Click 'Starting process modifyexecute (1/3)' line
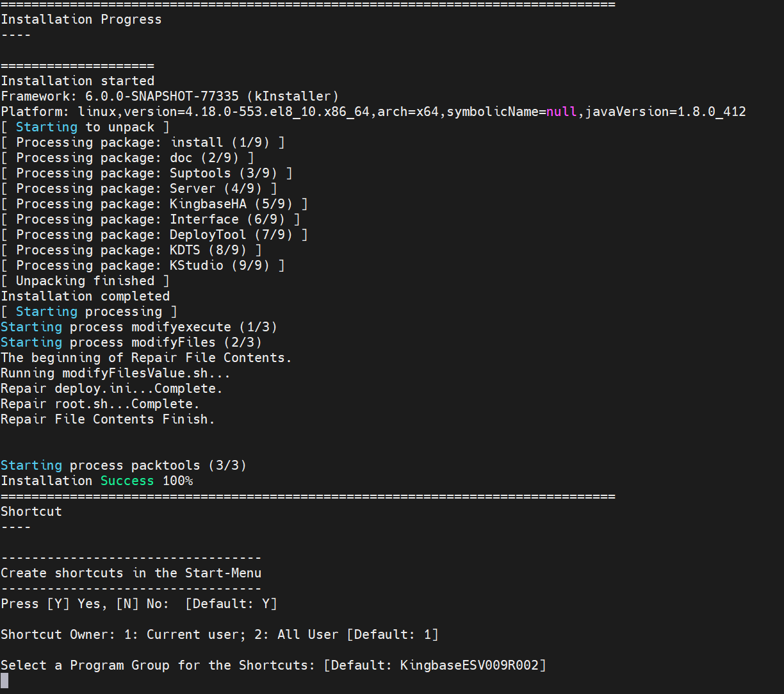Screen dimensions: 784x694 [x=139, y=327]
